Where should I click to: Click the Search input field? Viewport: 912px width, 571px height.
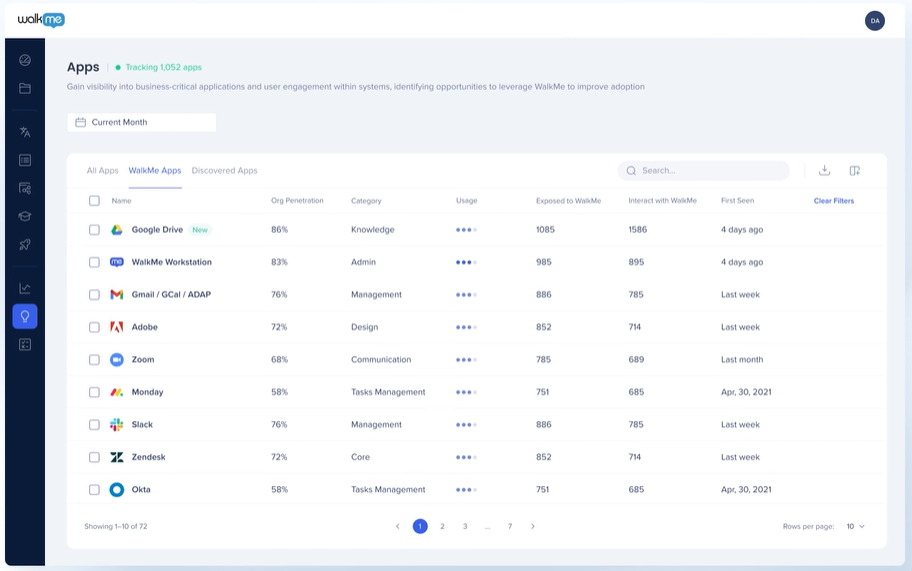(704, 170)
